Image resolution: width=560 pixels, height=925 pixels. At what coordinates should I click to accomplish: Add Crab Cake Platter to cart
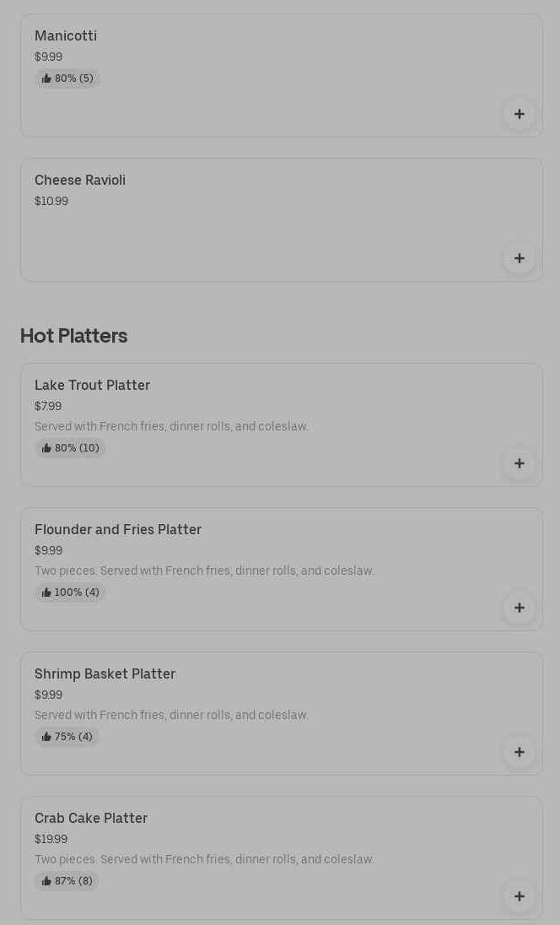pos(519,896)
